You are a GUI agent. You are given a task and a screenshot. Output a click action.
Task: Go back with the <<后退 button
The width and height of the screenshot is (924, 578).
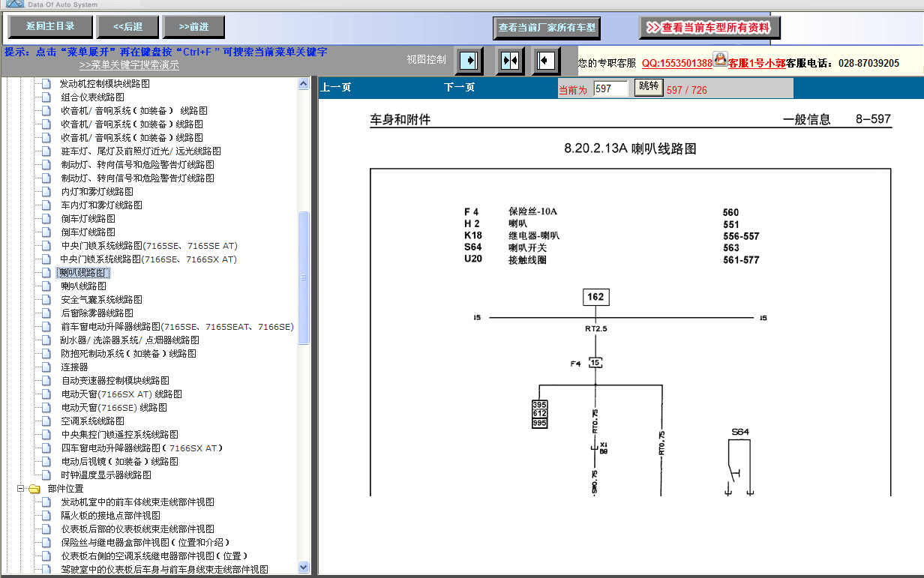pos(128,27)
